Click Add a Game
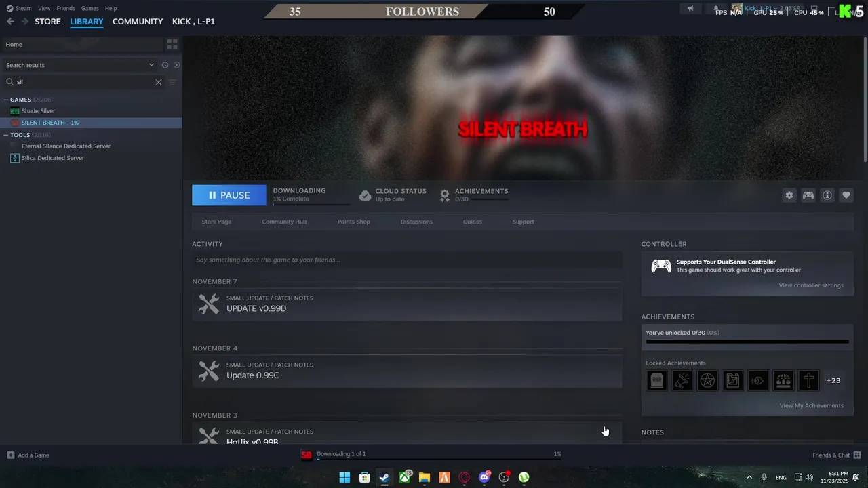The image size is (868, 488). [28, 455]
